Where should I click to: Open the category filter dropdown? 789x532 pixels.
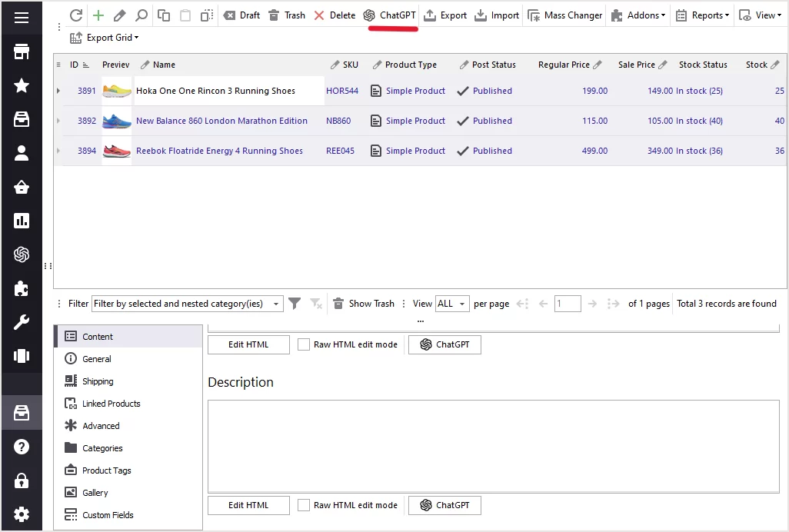(x=276, y=304)
